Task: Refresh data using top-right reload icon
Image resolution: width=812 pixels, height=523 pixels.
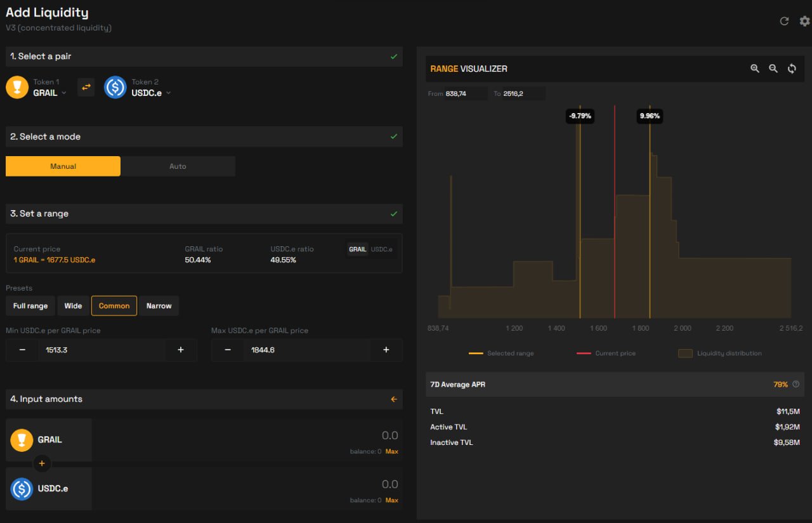Action: (784, 21)
